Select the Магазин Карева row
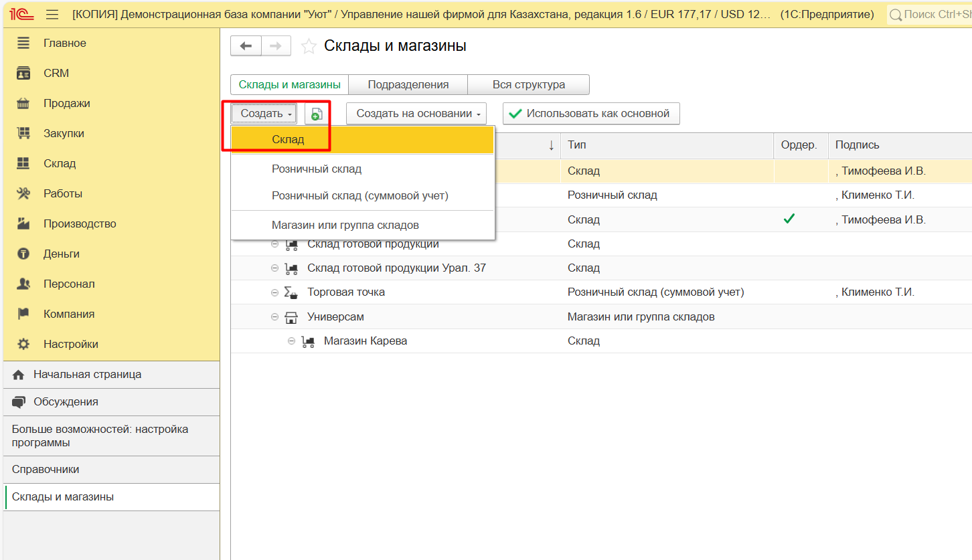Viewport: 972px width, 560px height. (365, 341)
